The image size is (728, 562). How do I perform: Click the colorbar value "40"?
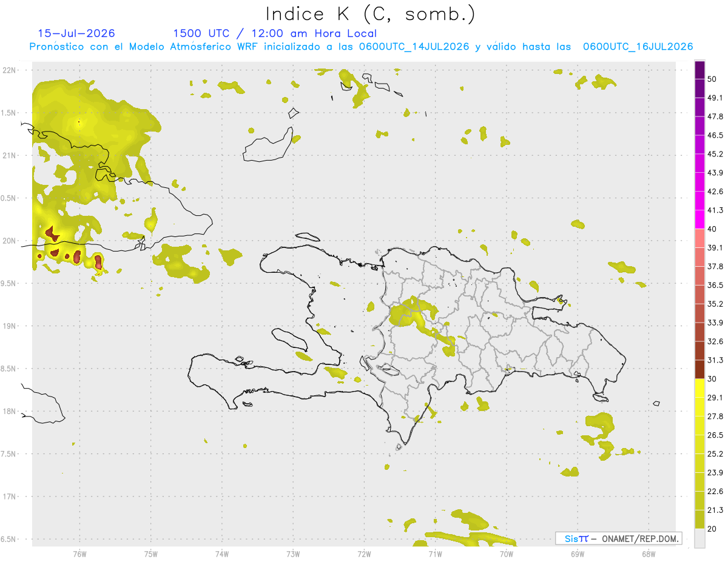point(713,229)
